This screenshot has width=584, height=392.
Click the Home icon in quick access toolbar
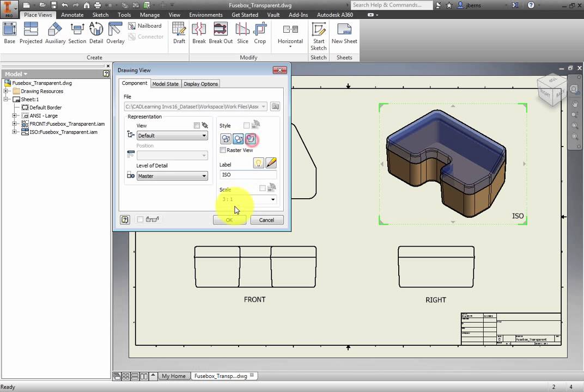(x=87, y=5)
